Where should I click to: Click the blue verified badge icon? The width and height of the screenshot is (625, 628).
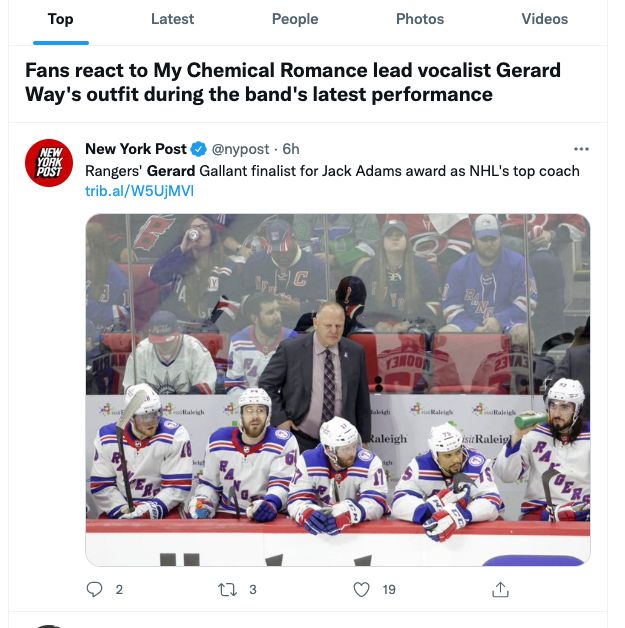(x=198, y=149)
